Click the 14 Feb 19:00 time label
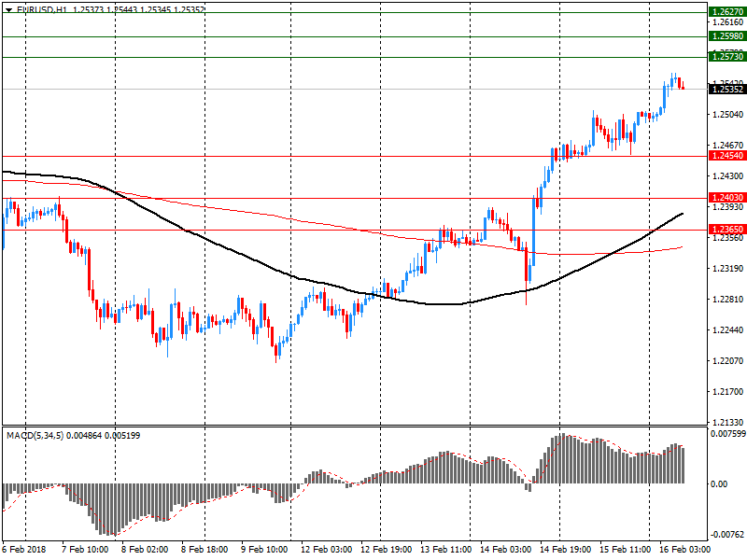Screen dimensions: 747x560 click(x=564, y=551)
